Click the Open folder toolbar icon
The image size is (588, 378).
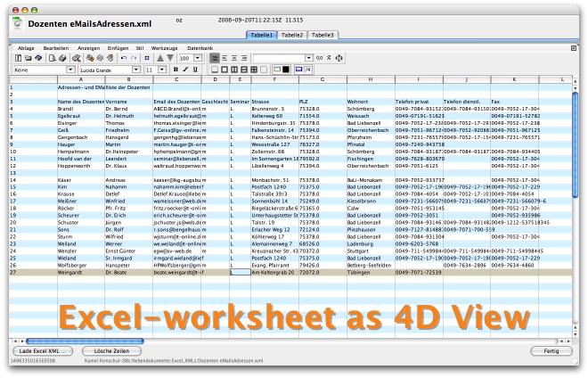pyautogui.click(x=29, y=58)
